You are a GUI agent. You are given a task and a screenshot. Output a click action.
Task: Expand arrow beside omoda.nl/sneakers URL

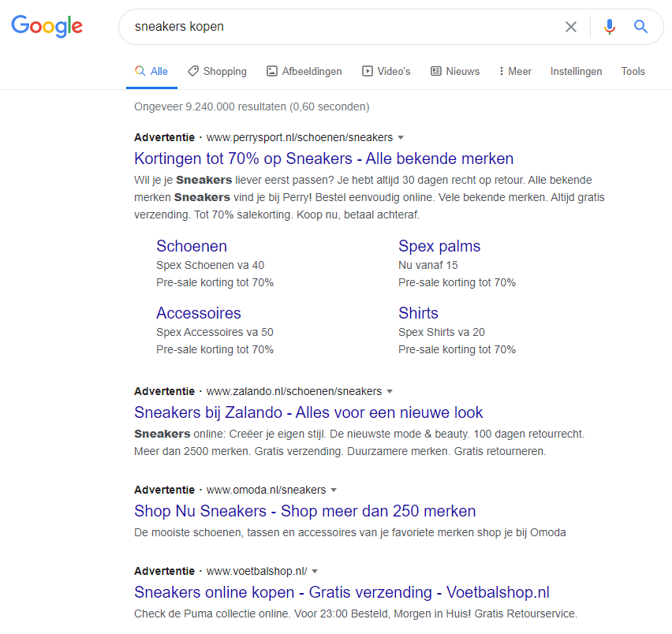point(334,490)
